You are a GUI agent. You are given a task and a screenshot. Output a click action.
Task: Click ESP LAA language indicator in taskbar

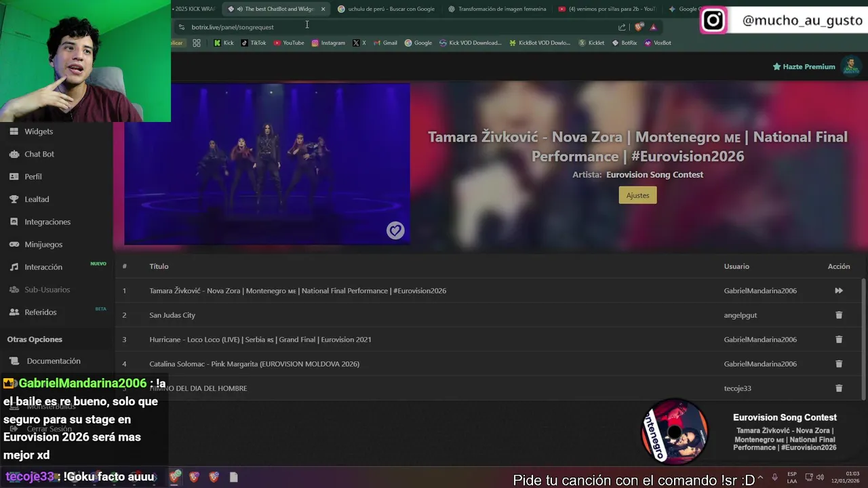point(792,477)
